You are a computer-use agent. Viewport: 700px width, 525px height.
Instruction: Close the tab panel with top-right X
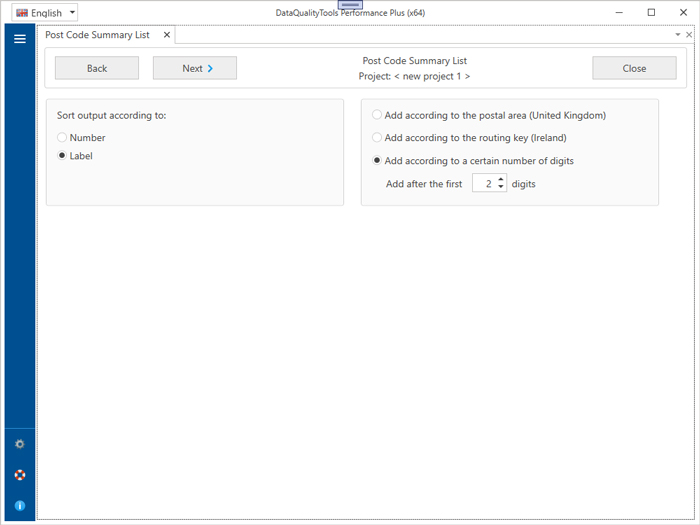point(689,35)
